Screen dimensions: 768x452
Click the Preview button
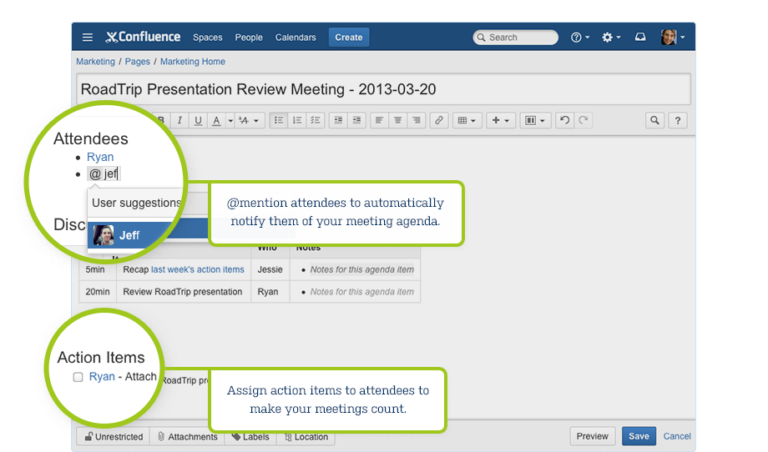click(592, 436)
